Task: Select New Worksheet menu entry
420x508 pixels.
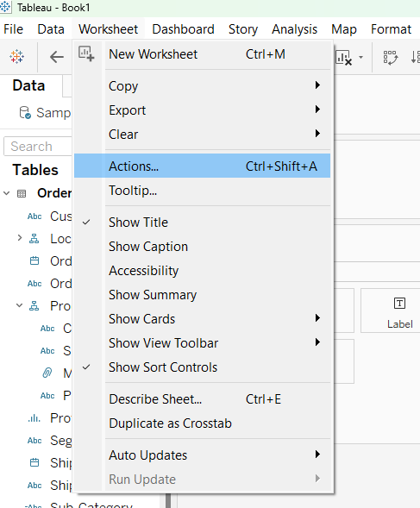Action: [202, 54]
